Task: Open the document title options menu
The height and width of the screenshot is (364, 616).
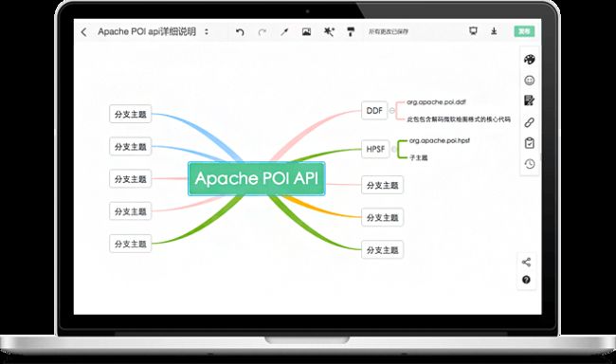Action: pyautogui.click(x=207, y=32)
